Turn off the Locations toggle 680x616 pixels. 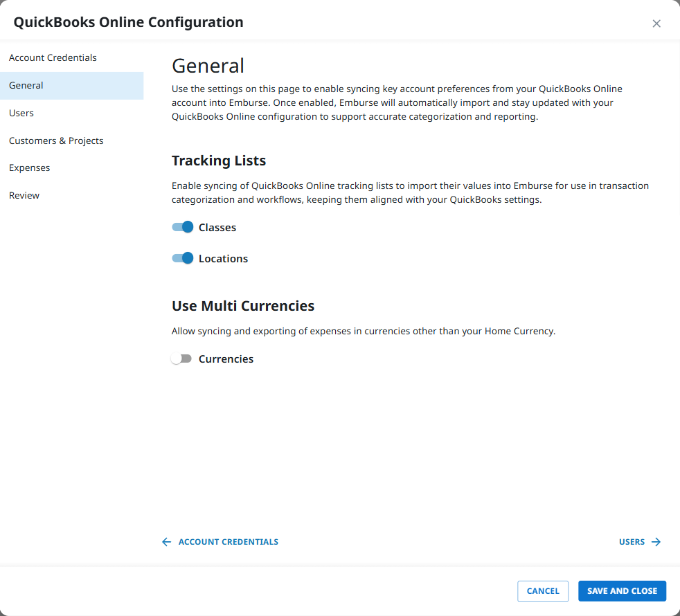[183, 258]
